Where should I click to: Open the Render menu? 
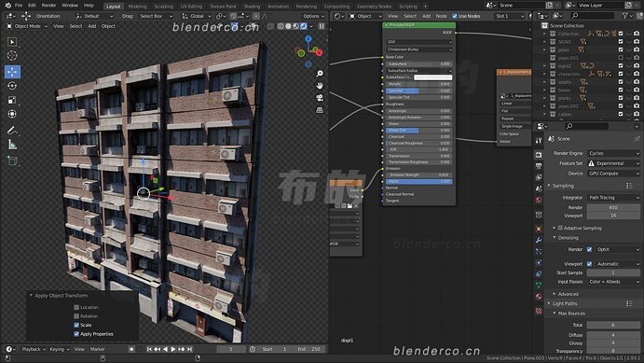(x=48, y=6)
